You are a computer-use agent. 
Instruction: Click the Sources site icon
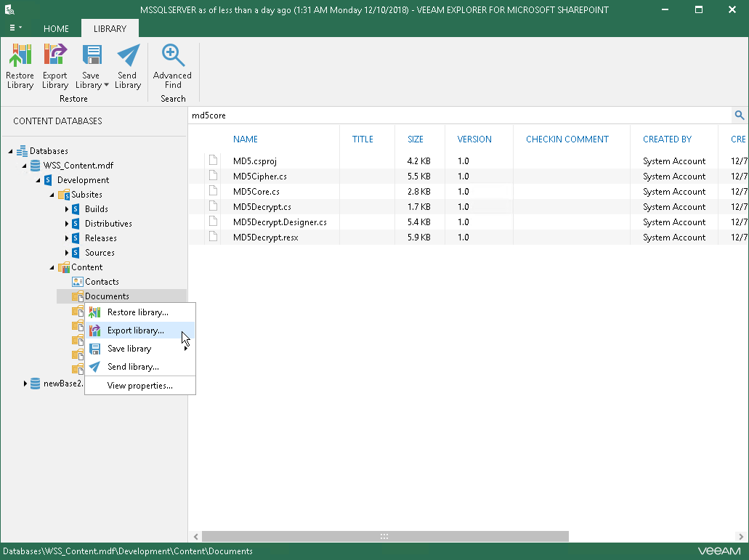point(76,253)
